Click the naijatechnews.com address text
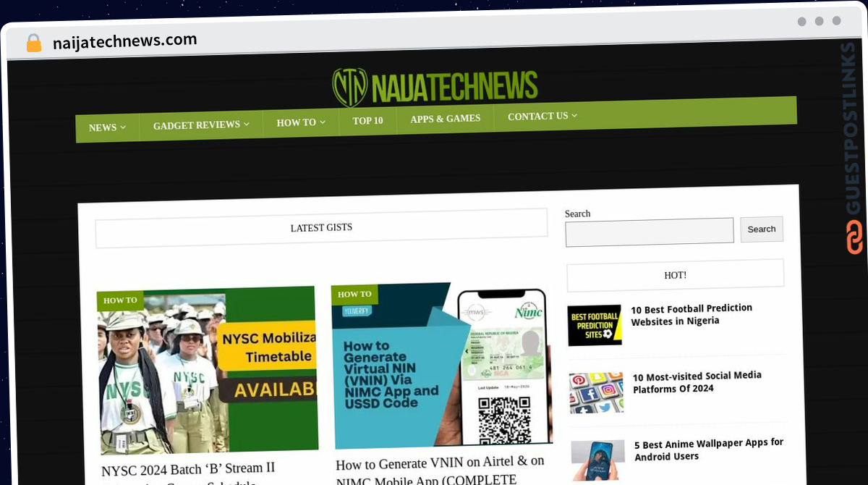The image size is (868, 485). [124, 41]
